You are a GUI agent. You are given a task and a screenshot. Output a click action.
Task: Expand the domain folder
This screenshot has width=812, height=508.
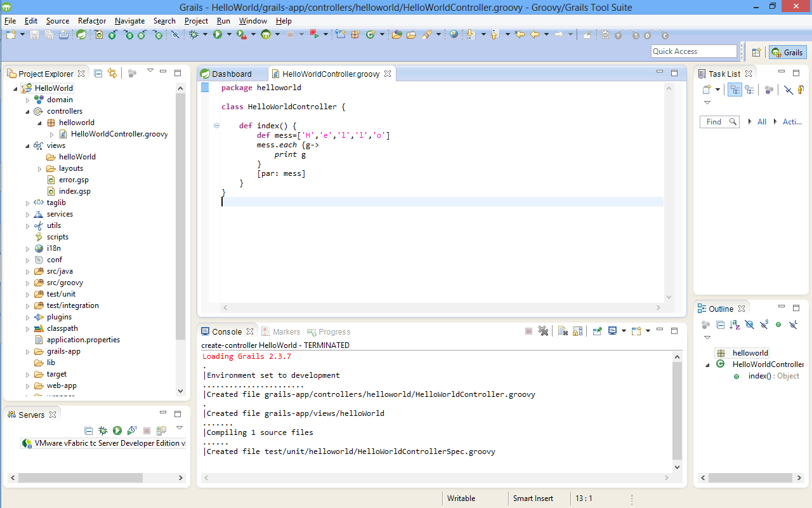[x=27, y=100]
